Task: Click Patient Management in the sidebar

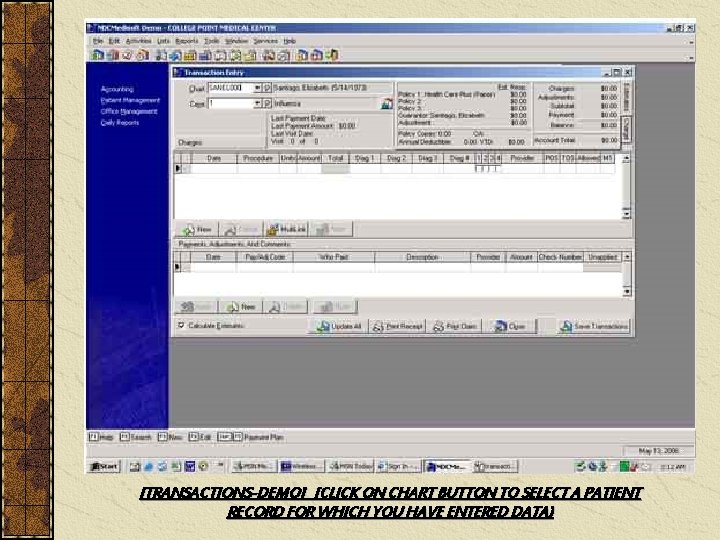Action: (x=130, y=100)
